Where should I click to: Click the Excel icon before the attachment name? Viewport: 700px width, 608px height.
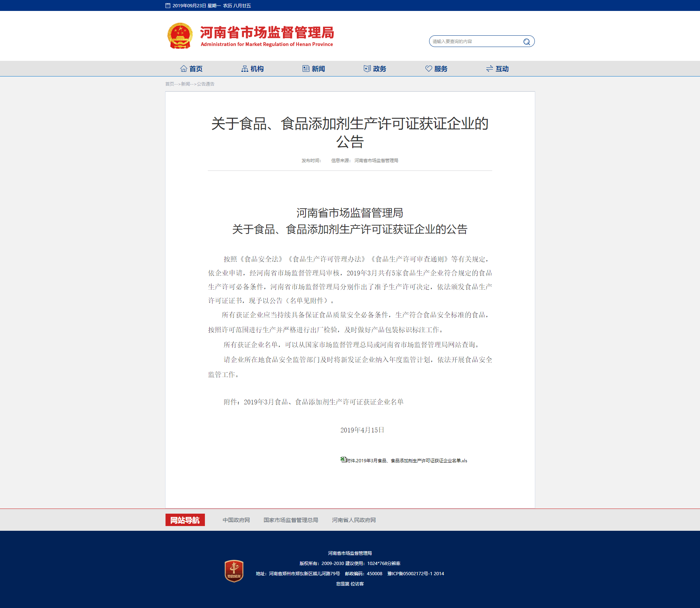click(343, 459)
